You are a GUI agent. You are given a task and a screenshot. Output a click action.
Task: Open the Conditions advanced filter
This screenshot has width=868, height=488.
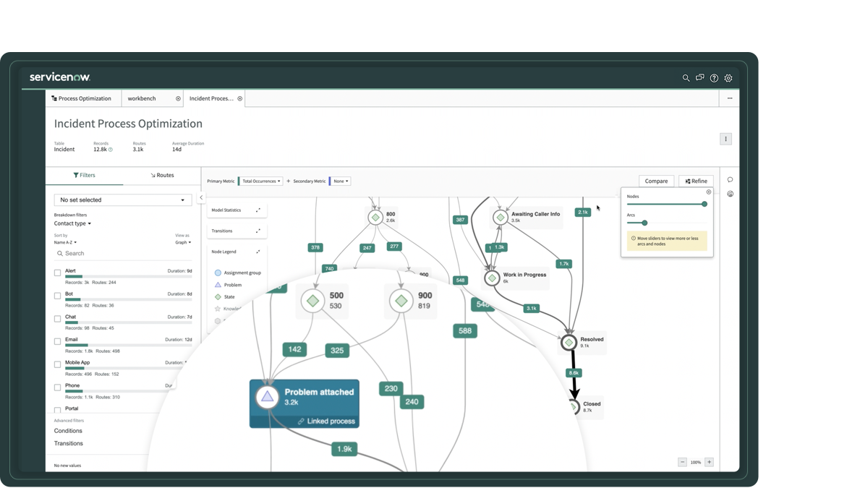pyautogui.click(x=68, y=431)
